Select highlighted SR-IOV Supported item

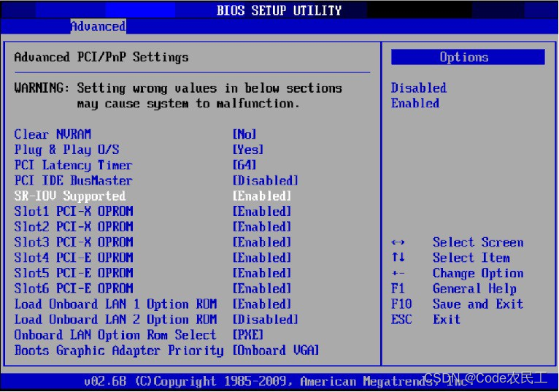[70, 196]
